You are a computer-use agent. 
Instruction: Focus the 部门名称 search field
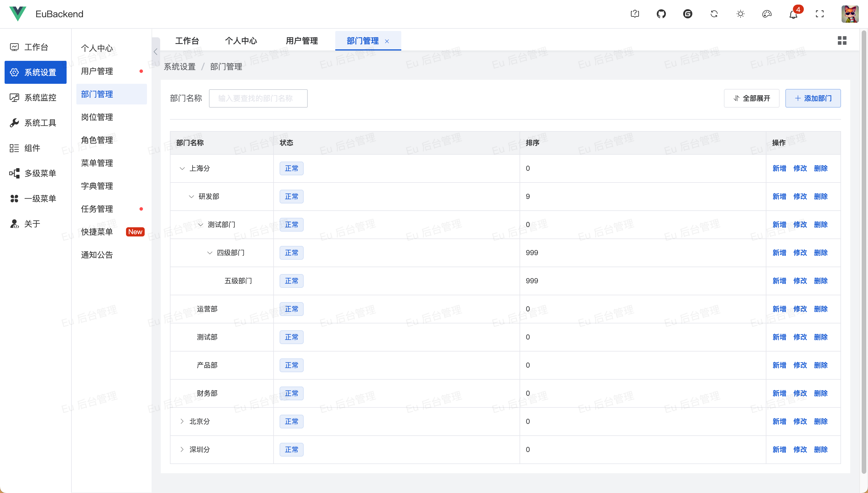258,98
